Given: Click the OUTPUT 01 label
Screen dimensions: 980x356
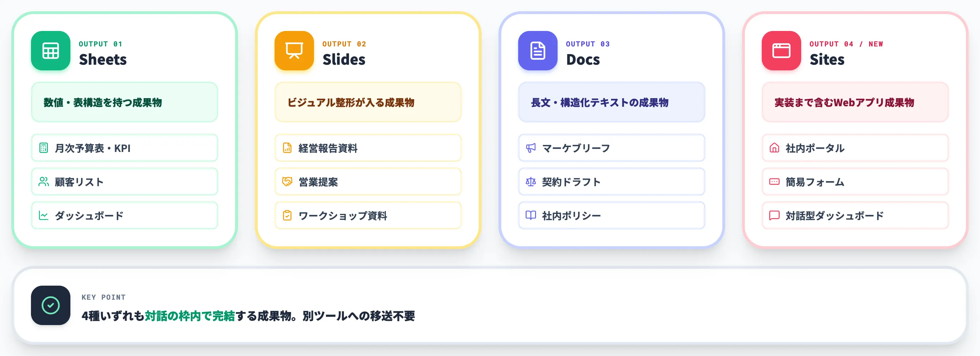Looking at the screenshot, I should click(100, 44).
